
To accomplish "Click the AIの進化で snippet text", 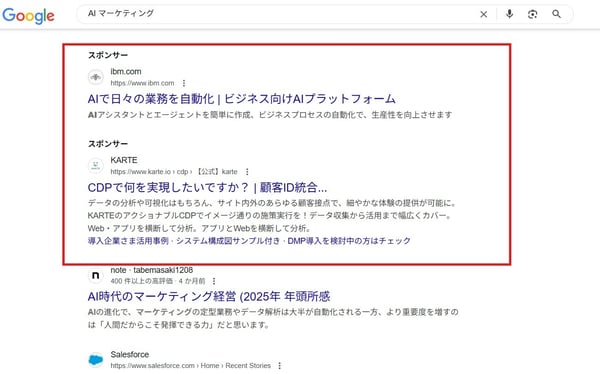I will 273,318.
